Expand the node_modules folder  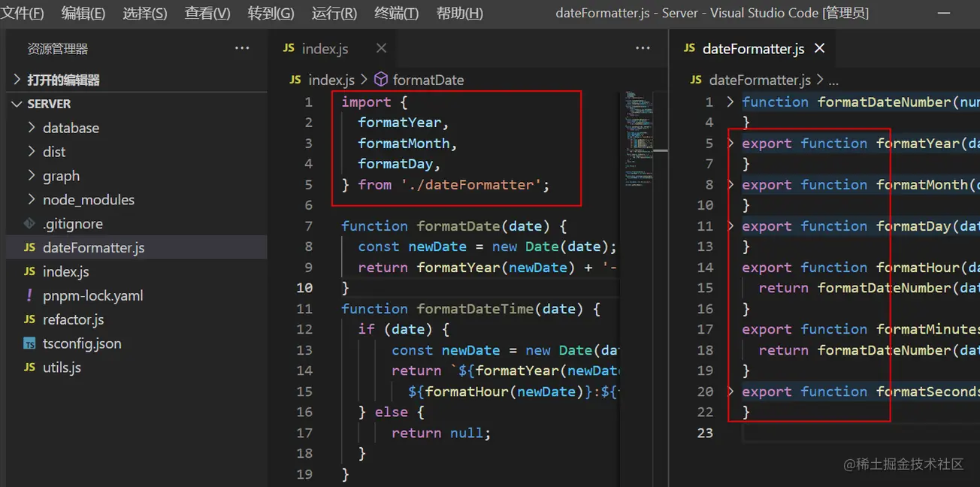[32, 200]
